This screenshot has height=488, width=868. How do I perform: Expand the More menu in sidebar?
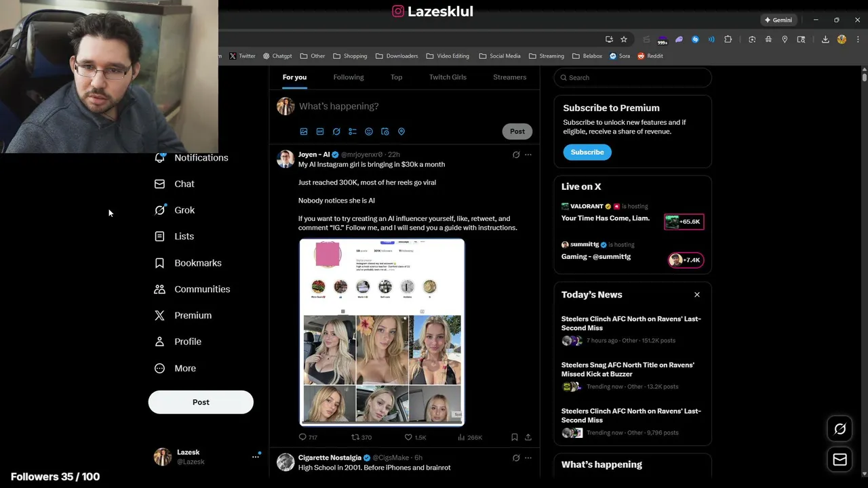tap(176, 368)
